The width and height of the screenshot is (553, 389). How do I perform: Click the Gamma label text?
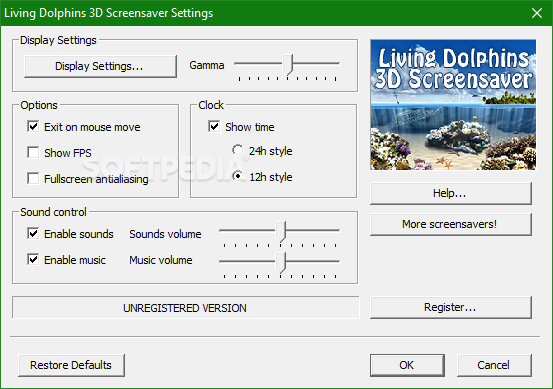point(207,66)
